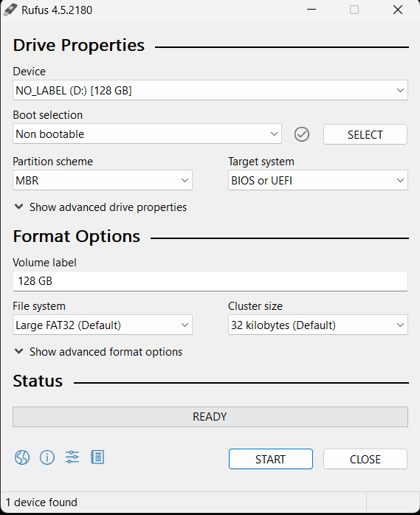
Task: Open the Boot selection dropdown
Action: [x=147, y=134]
